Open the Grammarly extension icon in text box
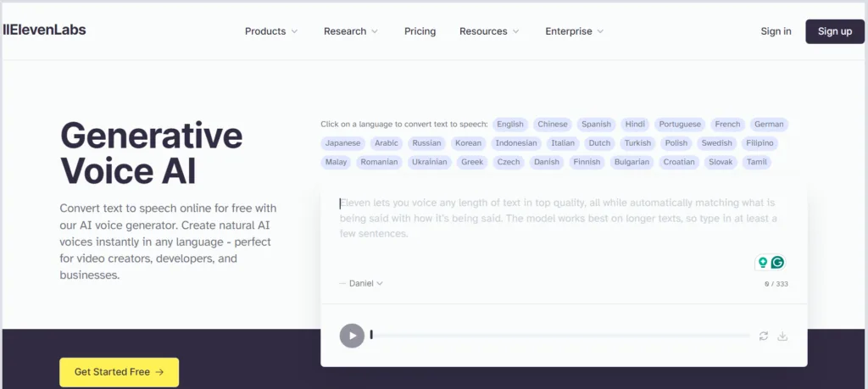 [x=778, y=262]
